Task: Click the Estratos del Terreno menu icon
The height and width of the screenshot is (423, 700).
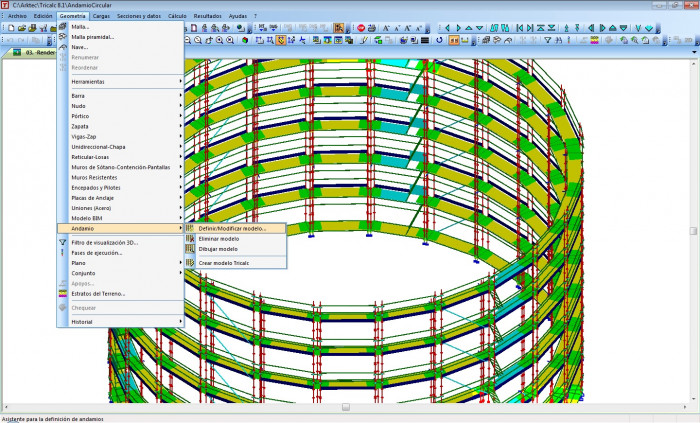Action: [x=62, y=294]
